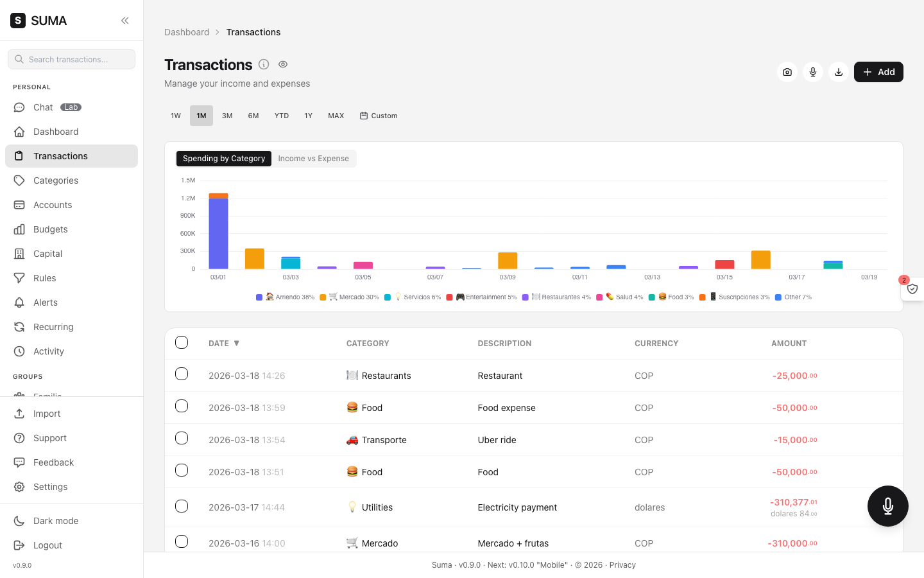Tap the floating voice microphone button

pos(888,506)
